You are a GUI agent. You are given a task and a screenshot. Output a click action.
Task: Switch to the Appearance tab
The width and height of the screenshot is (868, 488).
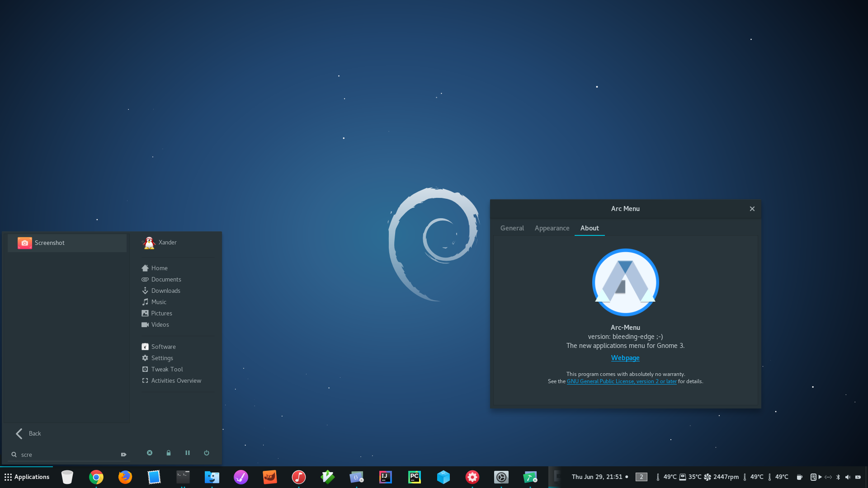552,228
